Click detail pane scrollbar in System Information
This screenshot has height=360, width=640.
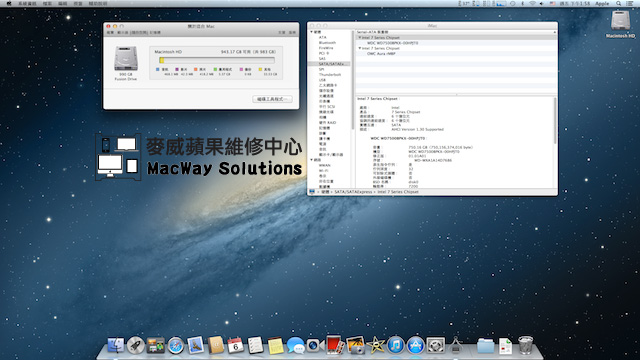click(x=555, y=120)
